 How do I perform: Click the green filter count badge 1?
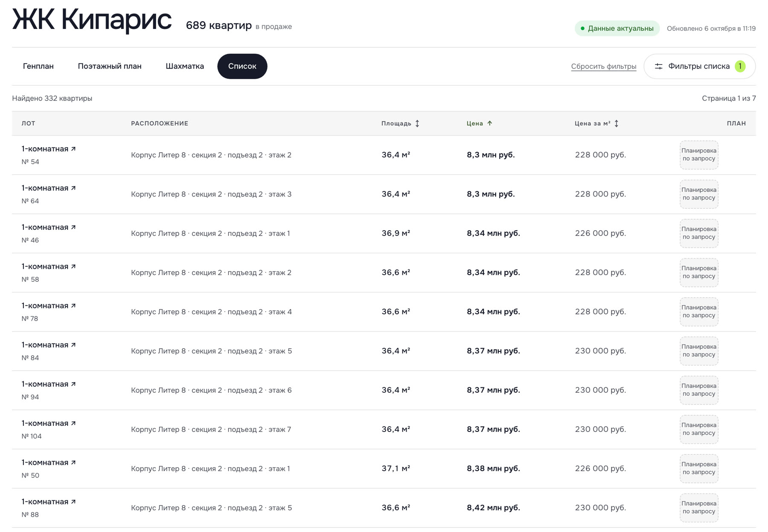(740, 66)
